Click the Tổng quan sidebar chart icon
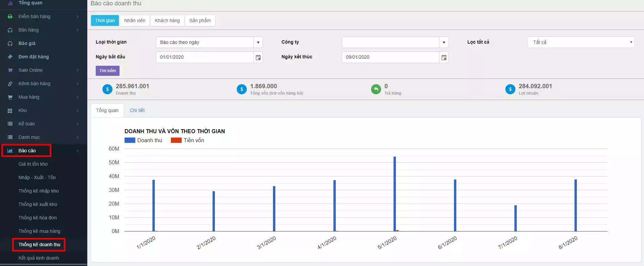Image resolution: width=644 pixels, height=266 pixels. (x=10, y=3)
